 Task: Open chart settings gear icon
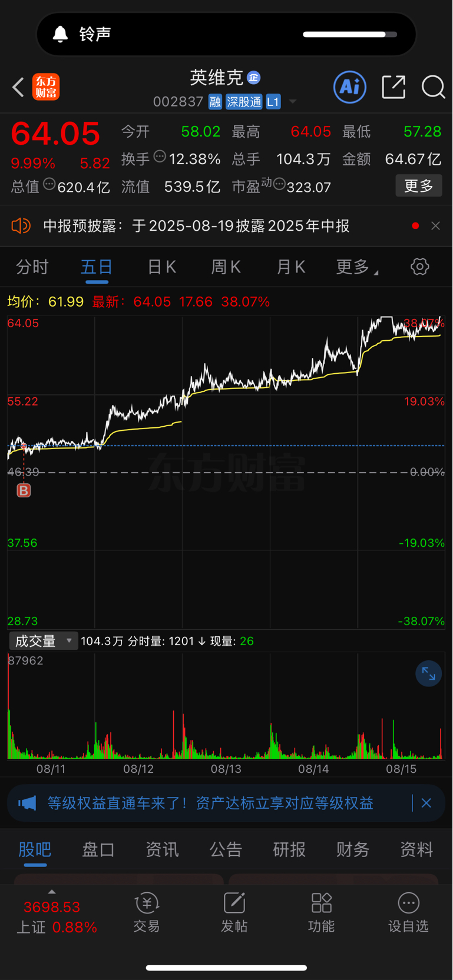click(x=419, y=267)
